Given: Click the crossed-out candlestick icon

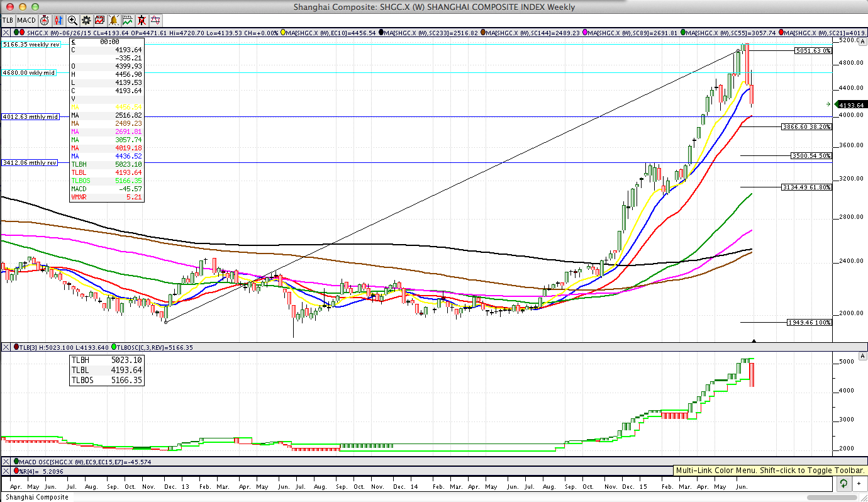Looking at the screenshot, I should point(142,20).
